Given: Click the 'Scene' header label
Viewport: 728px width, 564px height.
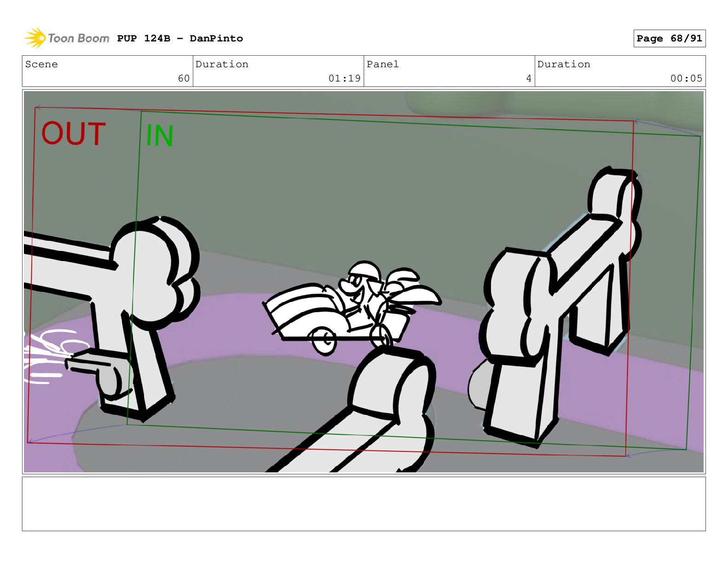Looking at the screenshot, I should point(41,64).
